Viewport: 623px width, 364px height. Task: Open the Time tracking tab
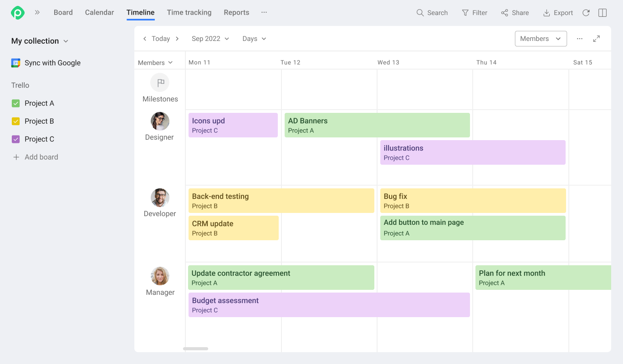click(189, 13)
